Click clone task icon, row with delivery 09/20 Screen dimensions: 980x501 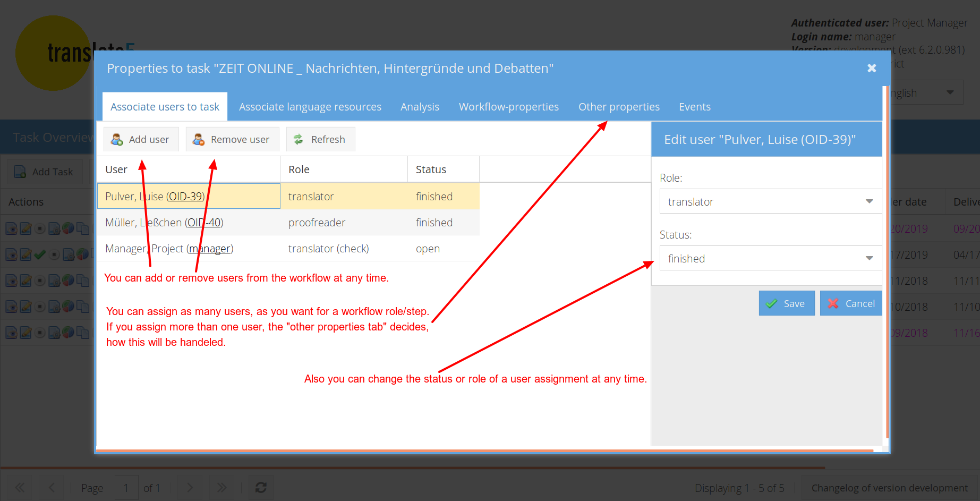tap(82, 228)
